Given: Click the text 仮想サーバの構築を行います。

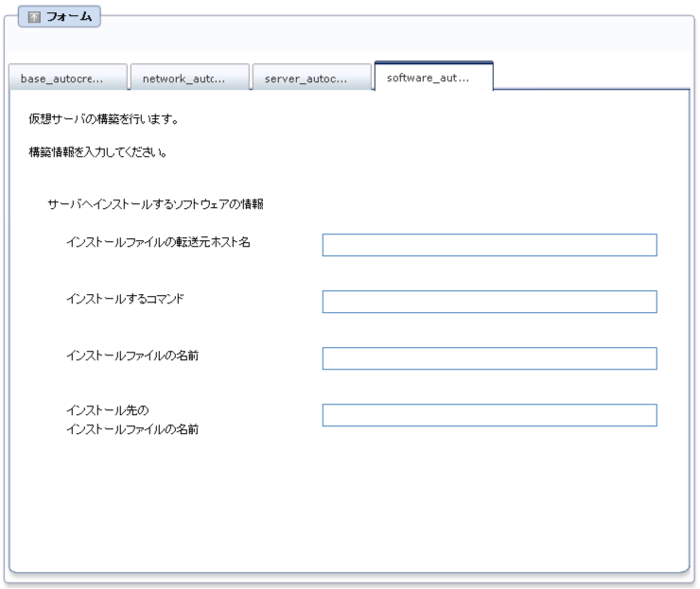Looking at the screenshot, I should pos(104,119).
